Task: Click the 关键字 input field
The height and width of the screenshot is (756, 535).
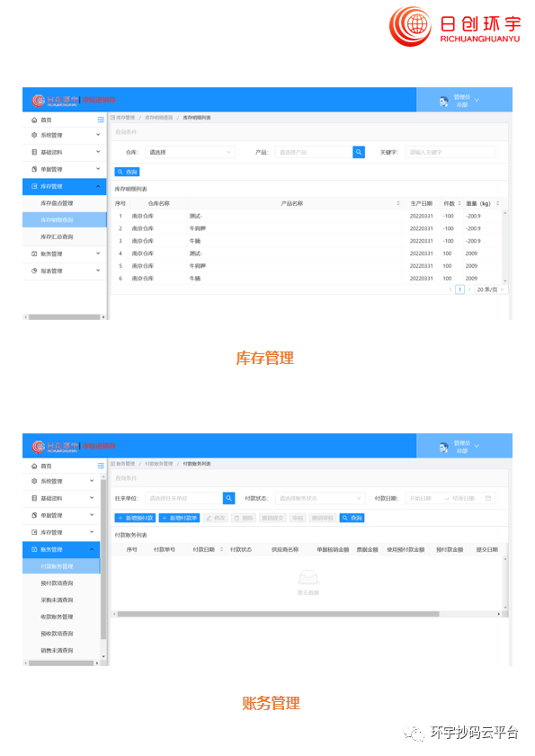Action: tap(450, 152)
